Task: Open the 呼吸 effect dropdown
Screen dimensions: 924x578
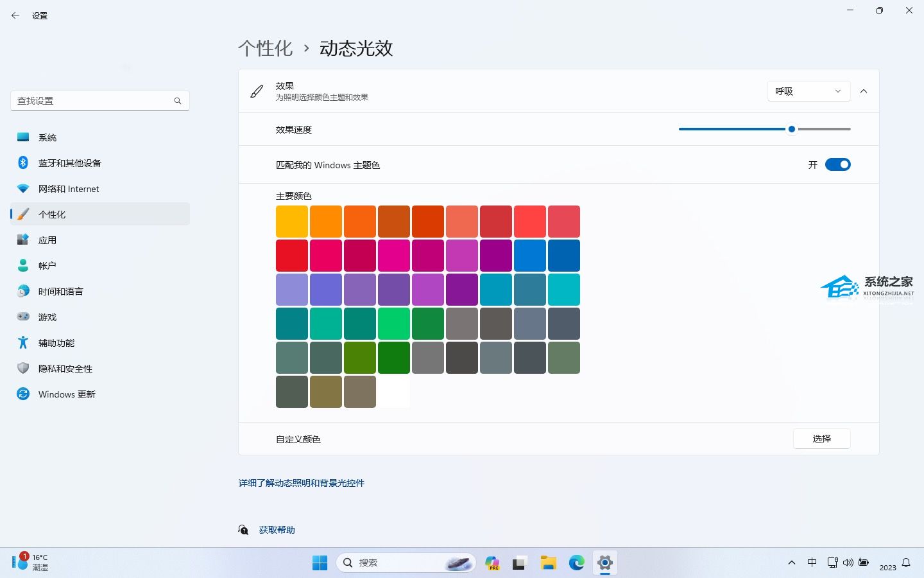Action: point(808,91)
